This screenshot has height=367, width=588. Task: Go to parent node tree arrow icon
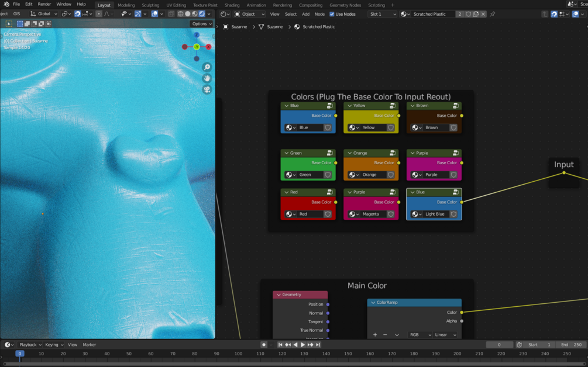pos(545,14)
